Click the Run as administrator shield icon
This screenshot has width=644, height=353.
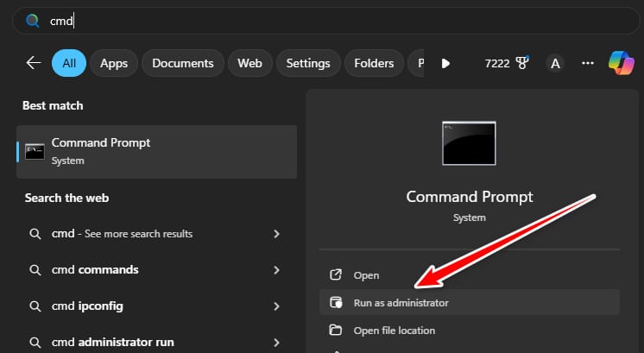336,303
